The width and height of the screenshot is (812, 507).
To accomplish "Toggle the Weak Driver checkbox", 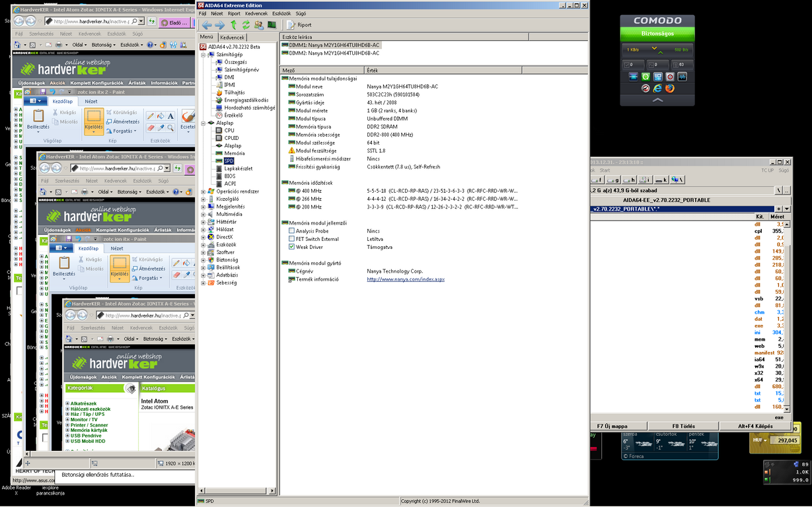I will pos(291,247).
